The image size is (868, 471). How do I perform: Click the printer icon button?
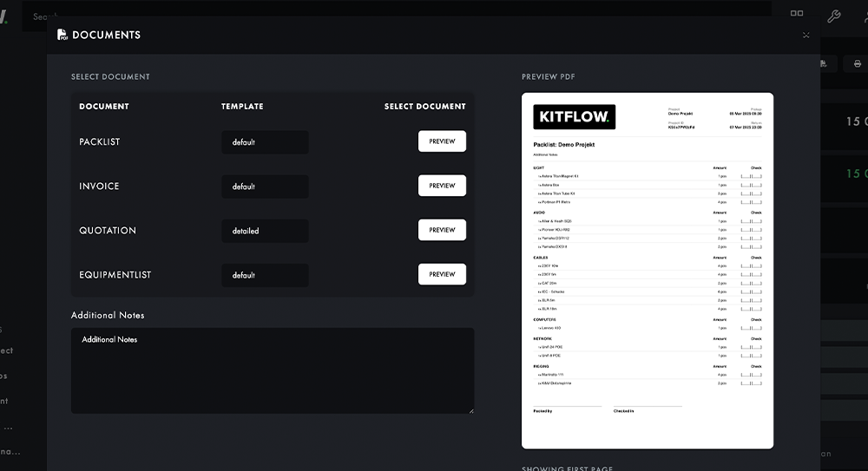[857, 63]
